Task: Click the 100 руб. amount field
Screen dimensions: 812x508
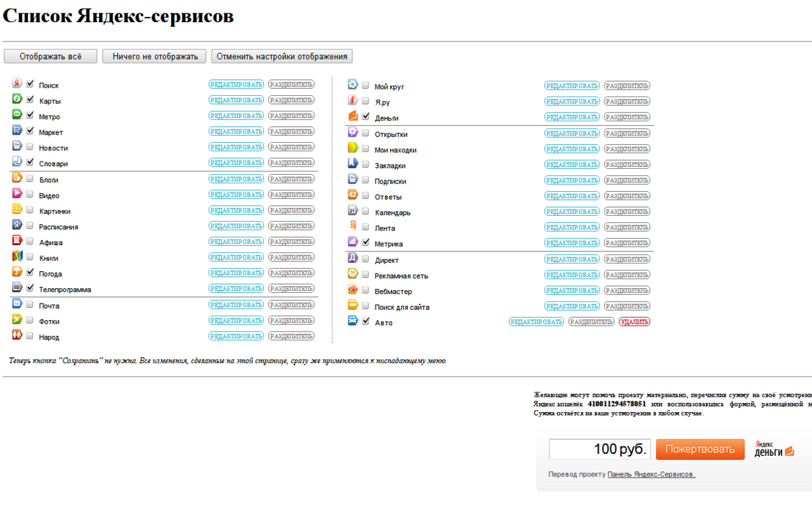Action: [x=599, y=450]
